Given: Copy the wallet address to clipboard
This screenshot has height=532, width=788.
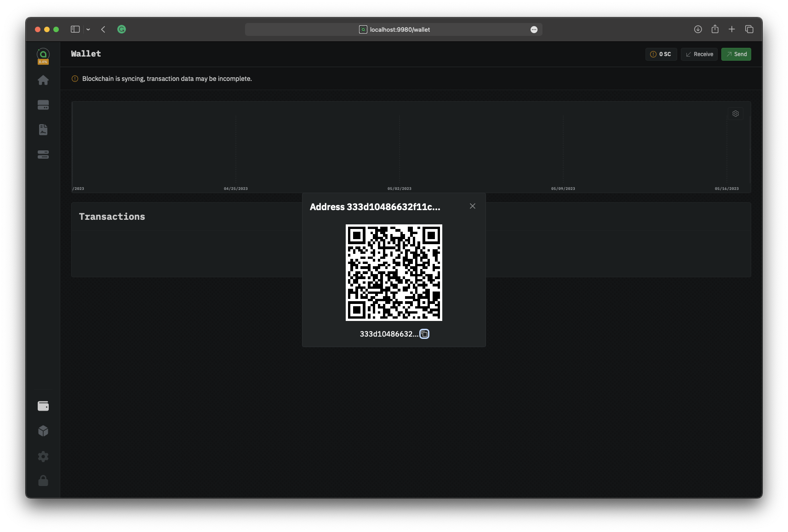Looking at the screenshot, I should pyautogui.click(x=424, y=334).
